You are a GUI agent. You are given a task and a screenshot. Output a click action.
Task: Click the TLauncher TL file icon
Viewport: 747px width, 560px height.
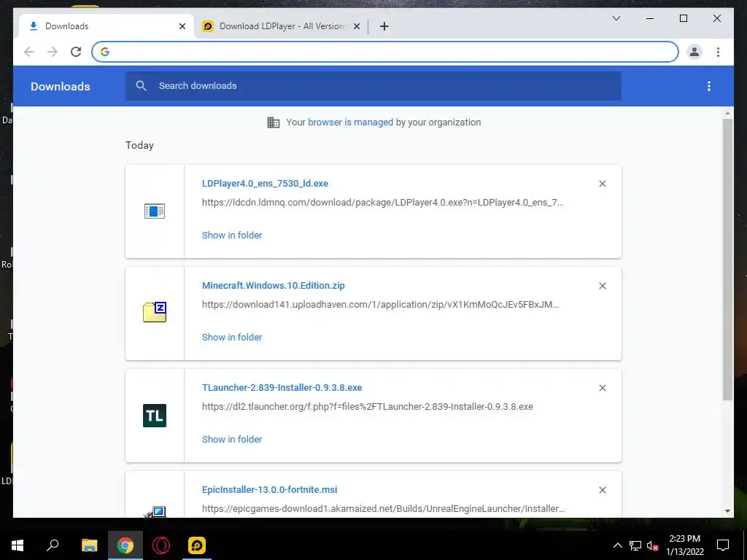pos(155,415)
